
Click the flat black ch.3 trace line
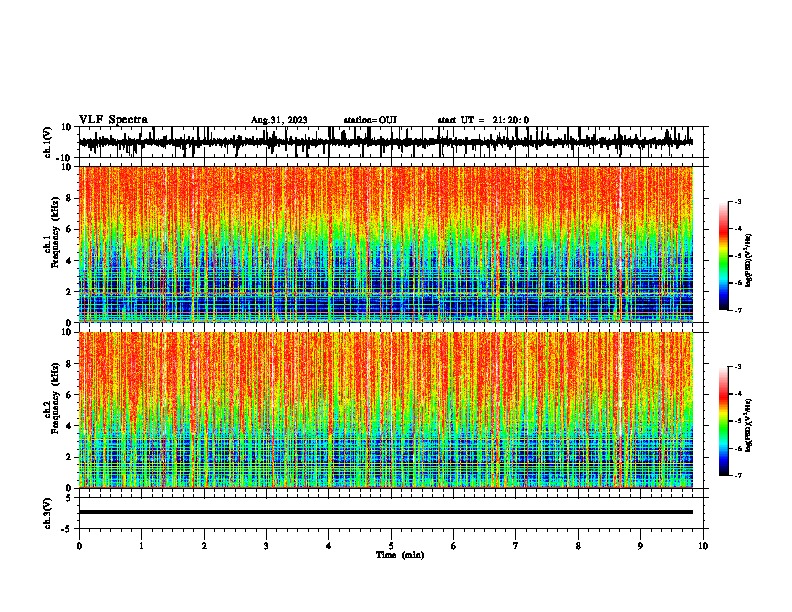(385, 512)
